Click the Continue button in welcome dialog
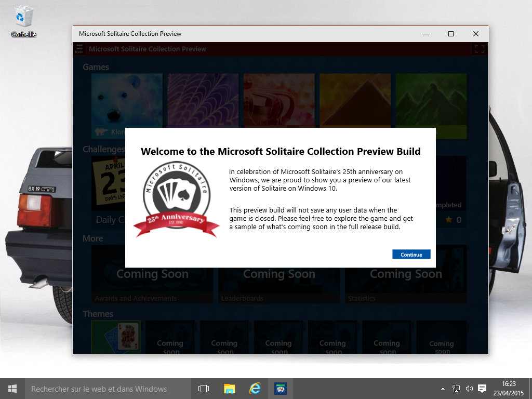The height and width of the screenshot is (399, 532). (411, 254)
